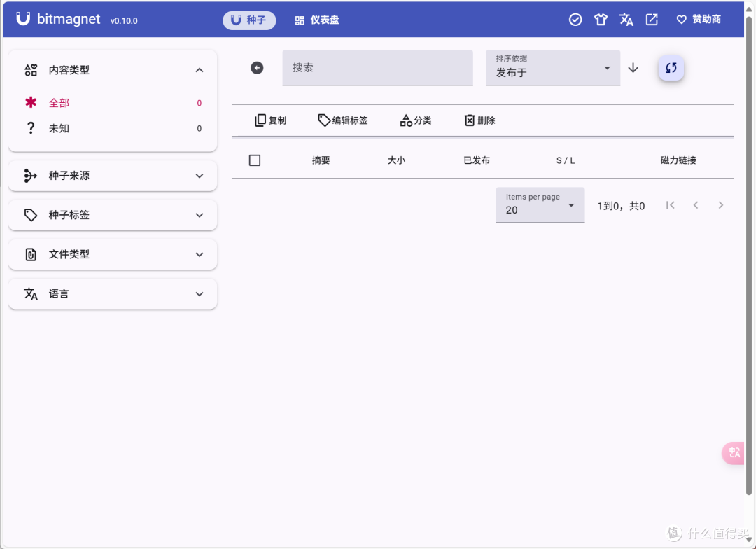Go to next page arrow
Viewport: 756px width, 549px height.
[x=721, y=205]
